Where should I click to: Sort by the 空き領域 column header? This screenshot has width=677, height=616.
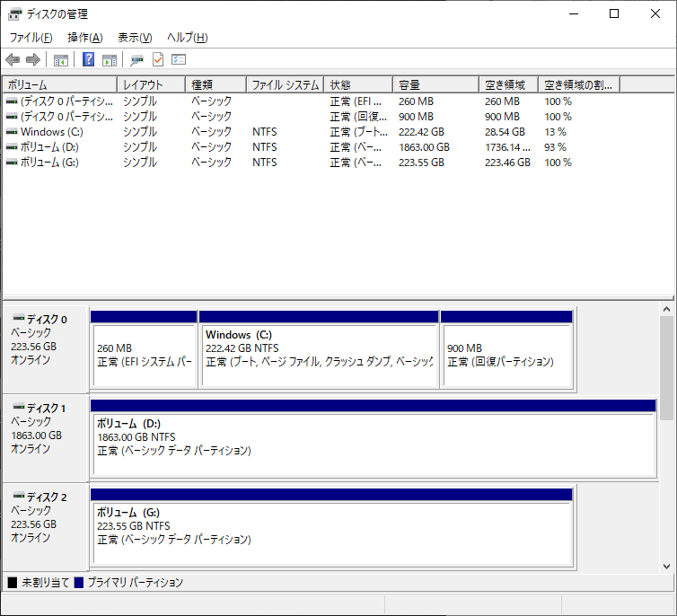tap(509, 84)
